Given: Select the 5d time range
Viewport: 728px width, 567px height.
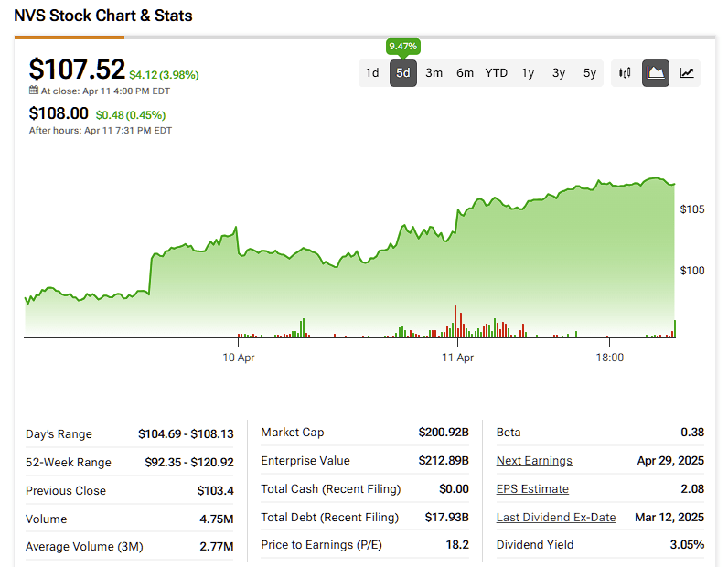Looking at the screenshot, I should tap(403, 73).
